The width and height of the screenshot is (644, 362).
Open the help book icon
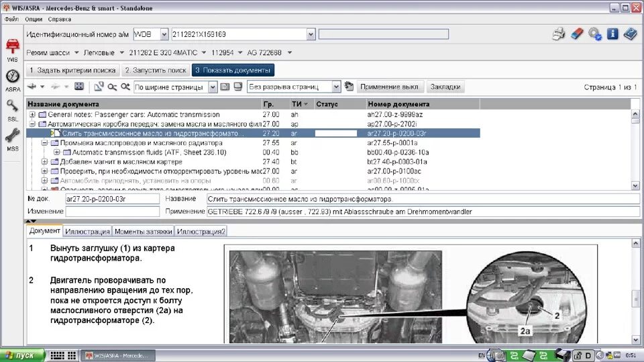pos(630,34)
